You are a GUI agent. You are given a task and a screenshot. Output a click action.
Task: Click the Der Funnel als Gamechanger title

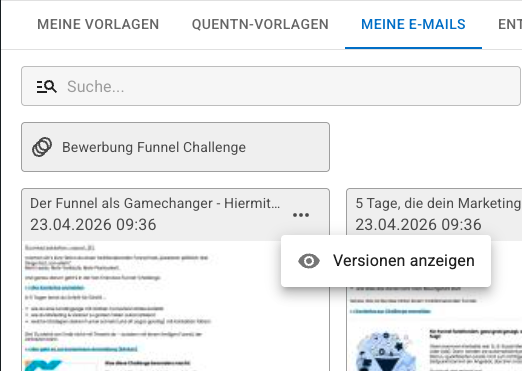[155, 203]
